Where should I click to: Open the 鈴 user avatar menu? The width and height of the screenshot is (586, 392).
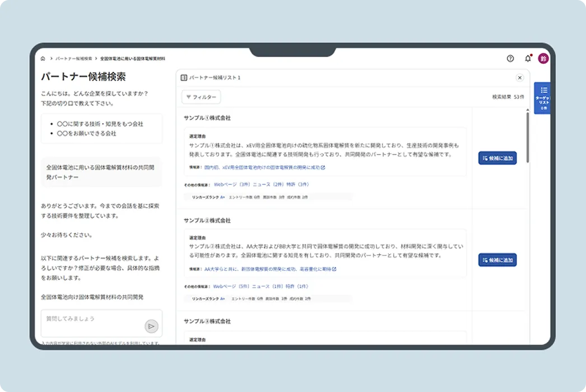coord(543,58)
